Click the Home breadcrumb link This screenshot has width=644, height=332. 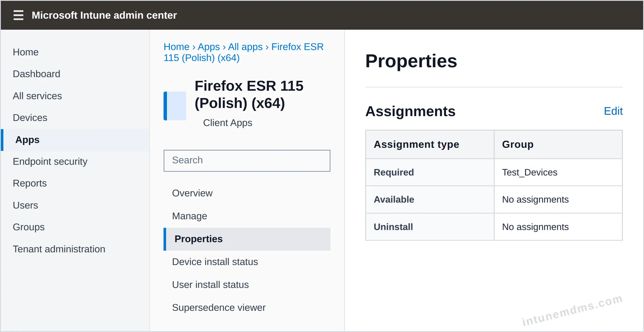pos(177,47)
